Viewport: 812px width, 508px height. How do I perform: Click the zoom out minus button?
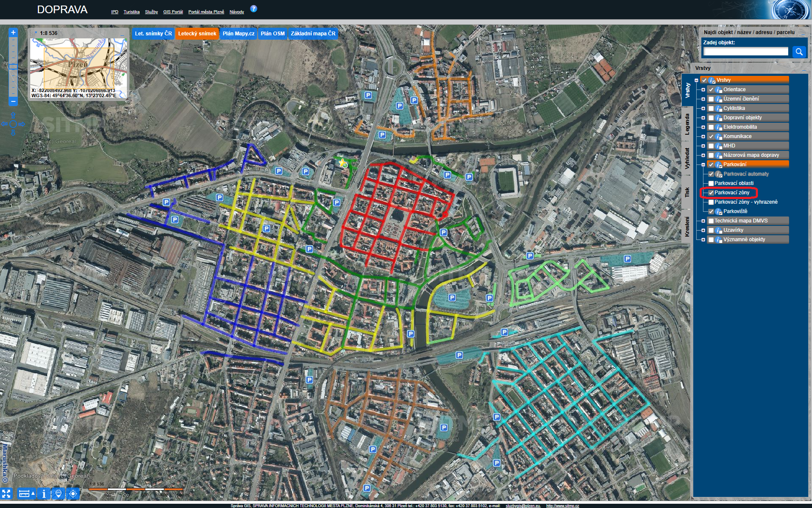click(13, 101)
